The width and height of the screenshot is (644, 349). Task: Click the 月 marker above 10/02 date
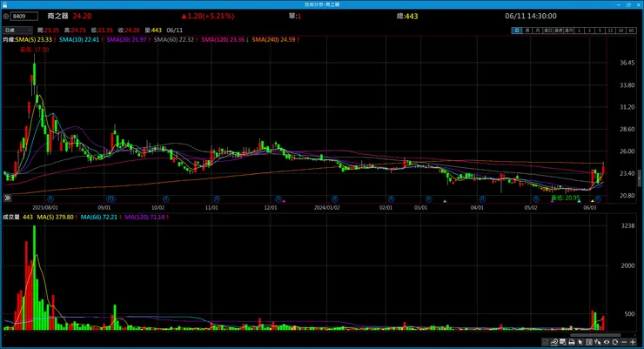click(166, 199)
